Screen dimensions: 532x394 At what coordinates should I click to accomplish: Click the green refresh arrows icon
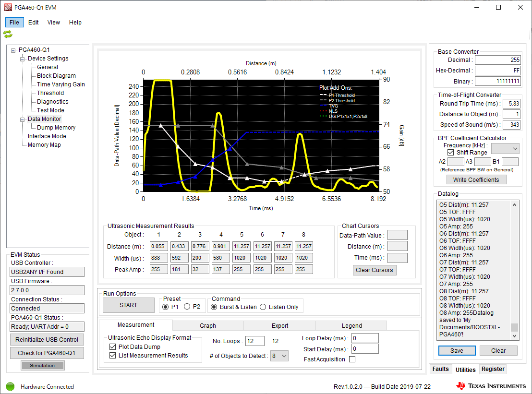pos(8,34)
